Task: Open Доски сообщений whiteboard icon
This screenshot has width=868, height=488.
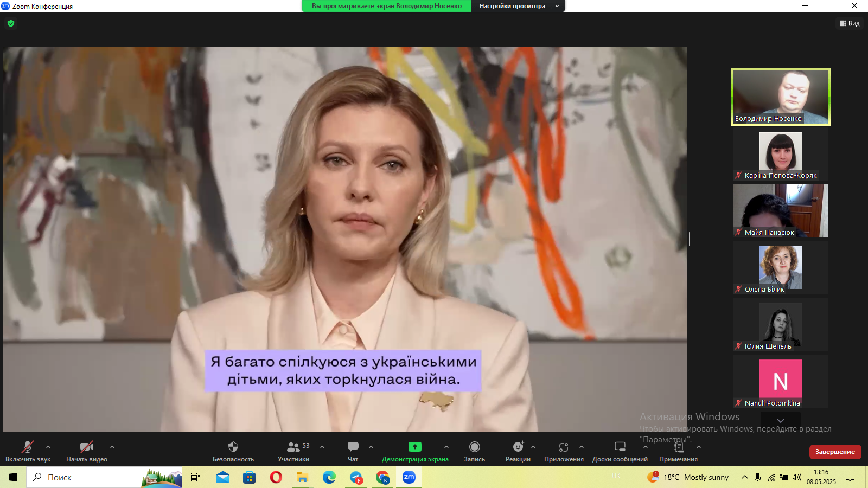Action: (620, 447)
